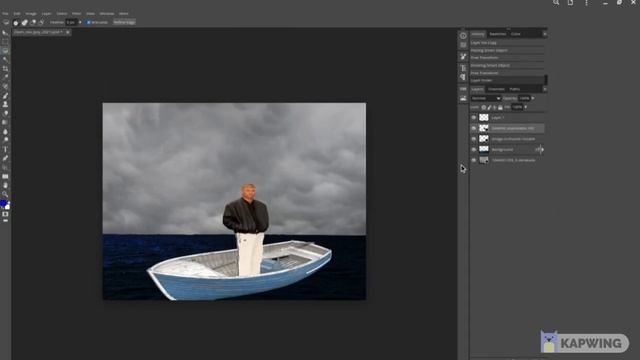The height and width of the screenshot is (360, 640).
Task: Open the File menu
Action: tap(5, 13)
